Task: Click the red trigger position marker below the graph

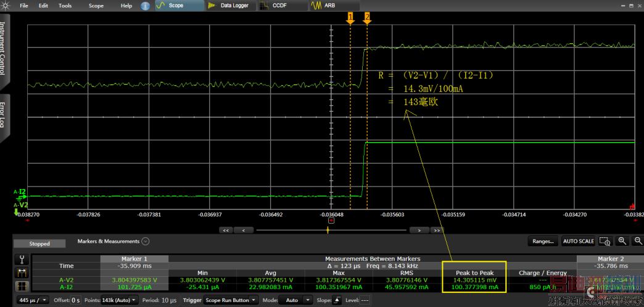Action: tap(331, 221)
